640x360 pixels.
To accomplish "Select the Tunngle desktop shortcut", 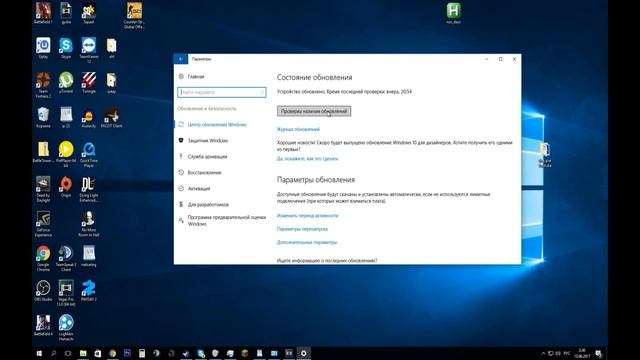I will tap(89, 82).
